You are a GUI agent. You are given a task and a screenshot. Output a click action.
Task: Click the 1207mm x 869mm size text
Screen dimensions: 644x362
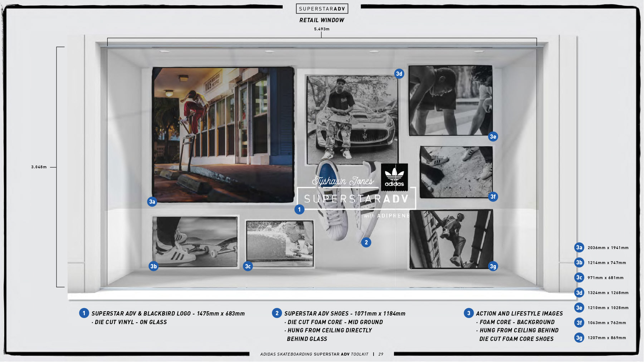tap(607, 338)
